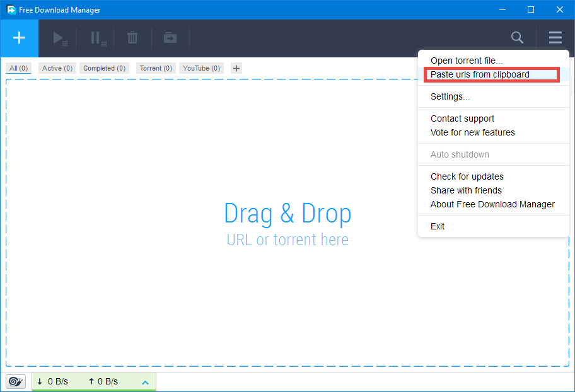This screenshot has height=392, width=575.
Task: Add a new filter tag with plus
Action: (x=236, y=68)
